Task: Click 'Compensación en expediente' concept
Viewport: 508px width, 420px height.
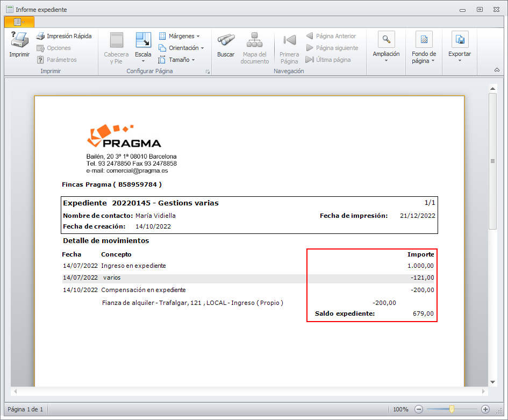Action: click(x=144, y=290)
